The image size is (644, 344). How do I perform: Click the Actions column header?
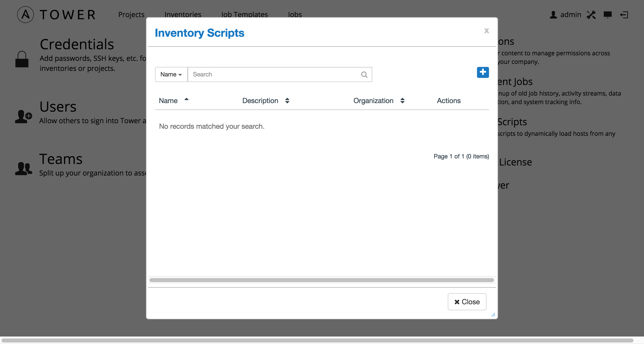pyautogui.click(x=449, y=101)
